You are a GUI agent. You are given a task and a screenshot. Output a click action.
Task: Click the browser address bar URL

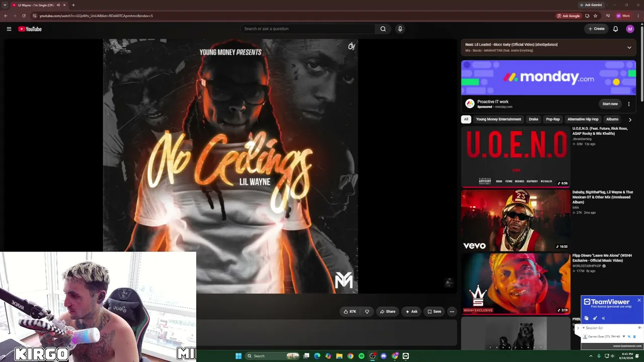coord(96,16)
